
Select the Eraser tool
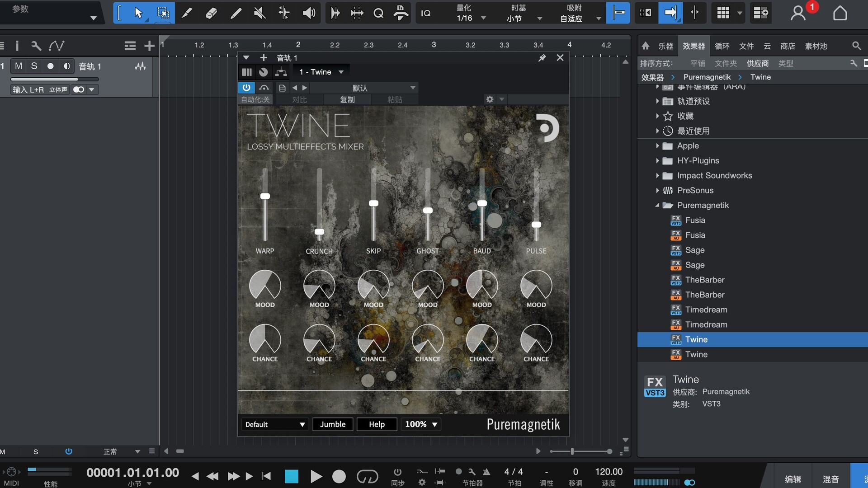(x=211, y=13)
